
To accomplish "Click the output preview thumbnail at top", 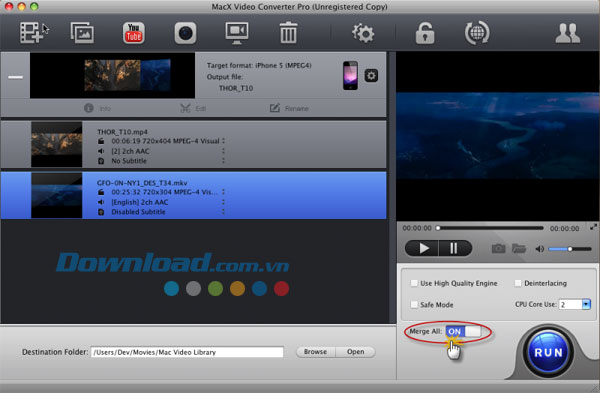I will click(112, 75).
